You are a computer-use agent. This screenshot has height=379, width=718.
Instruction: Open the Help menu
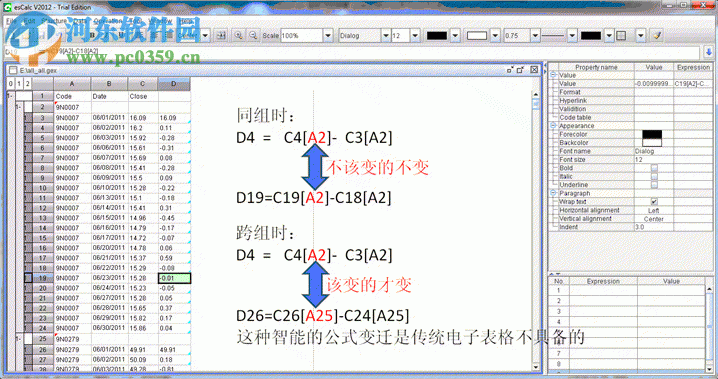coord(185,21)
